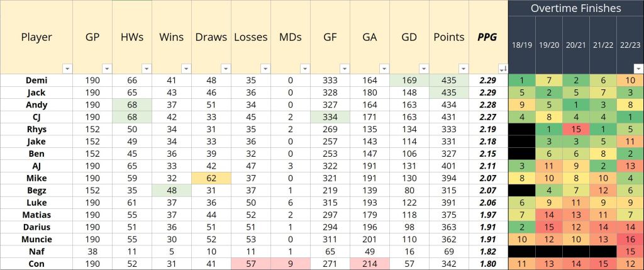Click the Losses column filter arrow
The image size is (644, 270).
tap(265, 68)
